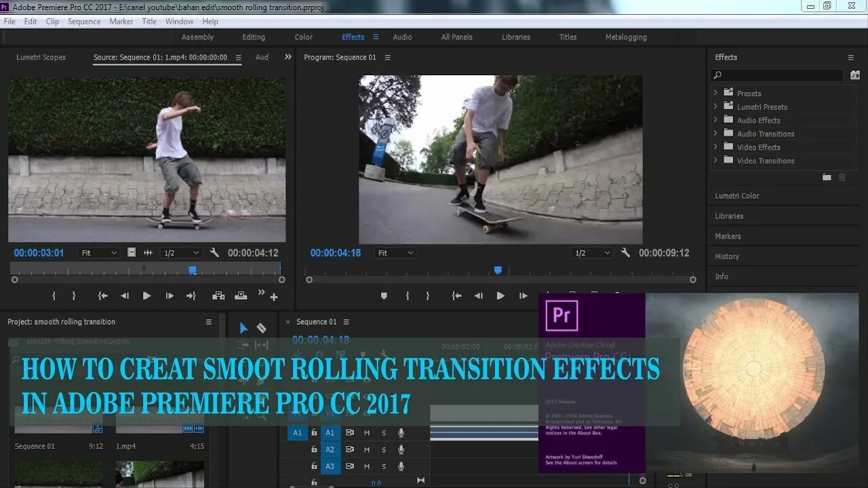Solo audio track A2
The height and width of the screenshot is (488, 868).
(384, 449)
